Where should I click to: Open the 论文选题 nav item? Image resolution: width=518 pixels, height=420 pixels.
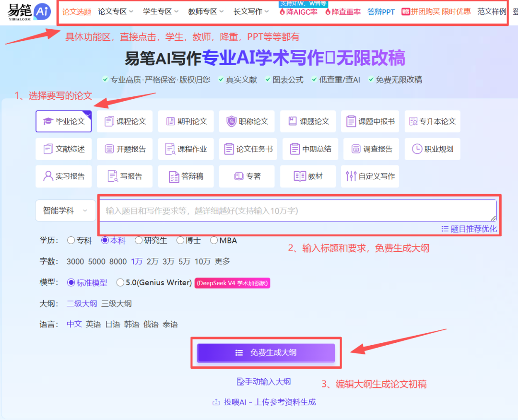tap(77, 12)
